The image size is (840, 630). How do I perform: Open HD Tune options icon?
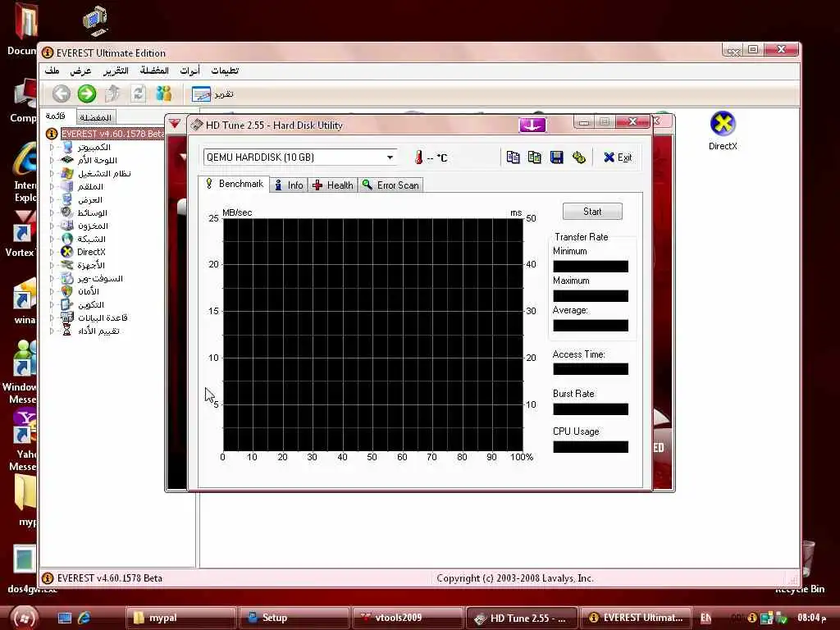[x=578, y=157]
